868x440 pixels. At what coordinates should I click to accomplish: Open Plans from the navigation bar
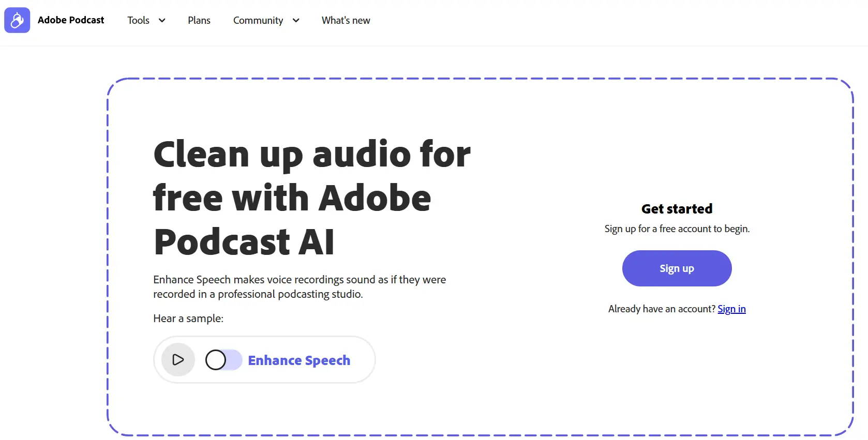(199, 20)
